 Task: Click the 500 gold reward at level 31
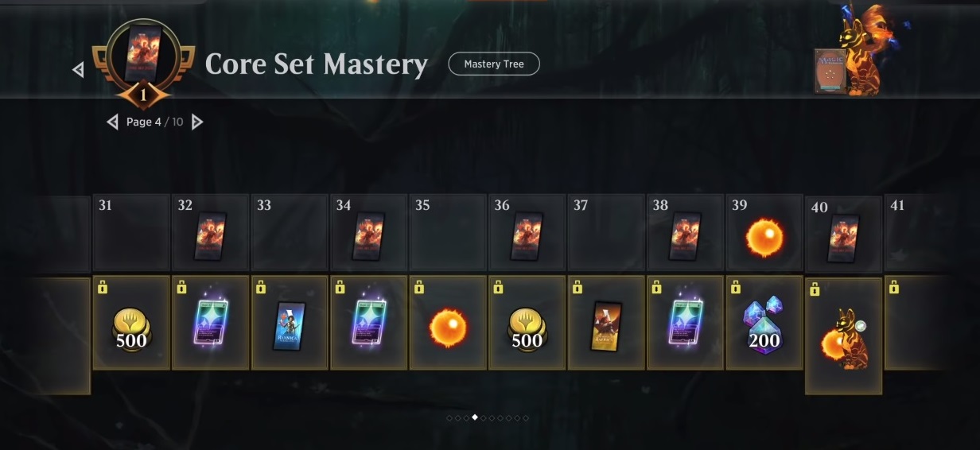[131, 328]
